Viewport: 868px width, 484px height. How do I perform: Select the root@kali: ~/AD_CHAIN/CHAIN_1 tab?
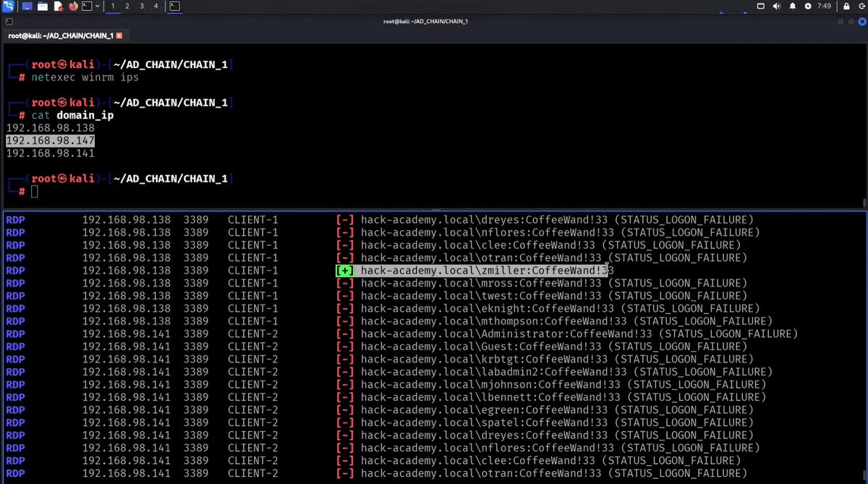coord(61,35)
